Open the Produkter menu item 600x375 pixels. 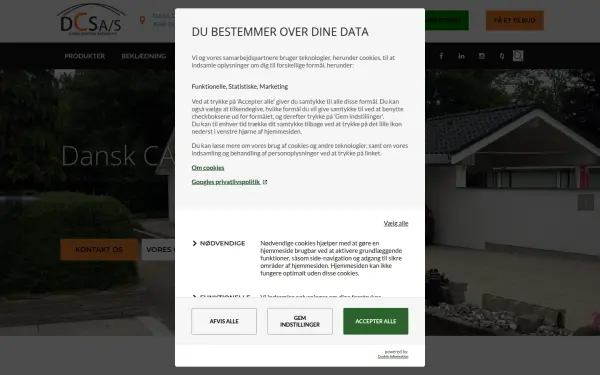[85, 56]
